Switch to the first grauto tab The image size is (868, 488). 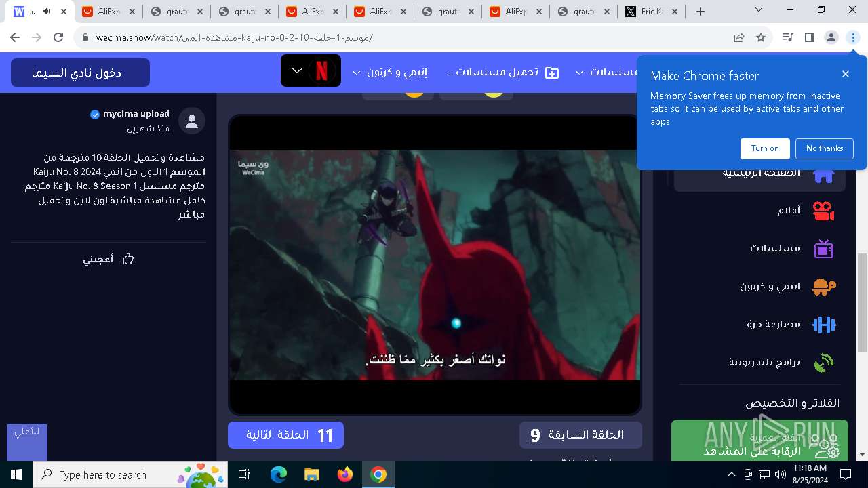pos(176,12)
